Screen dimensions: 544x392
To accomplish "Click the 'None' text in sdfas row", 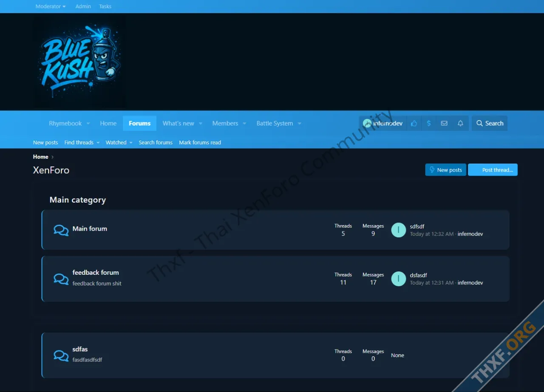I will [397, 355].
